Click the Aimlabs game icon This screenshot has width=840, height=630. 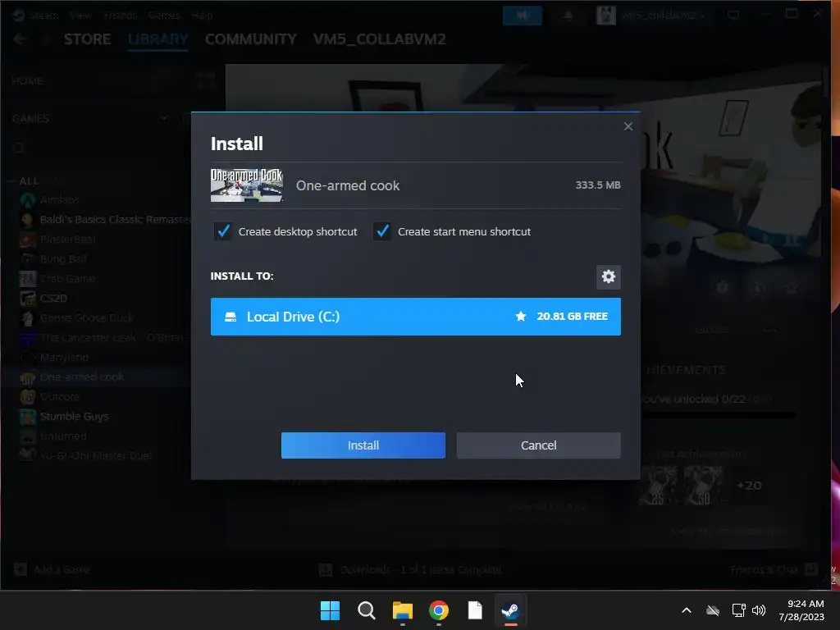point(27,200)
